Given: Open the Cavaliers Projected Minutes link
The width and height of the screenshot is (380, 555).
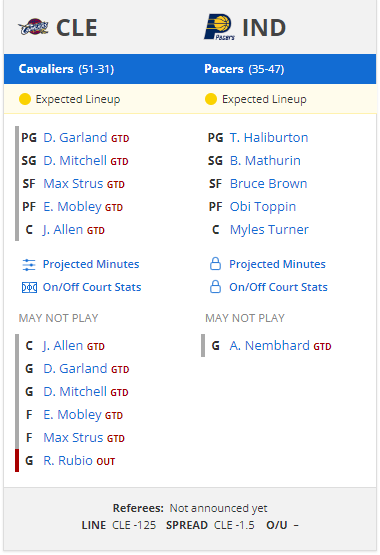Looking at the screenshot, I should coord(91,264).
